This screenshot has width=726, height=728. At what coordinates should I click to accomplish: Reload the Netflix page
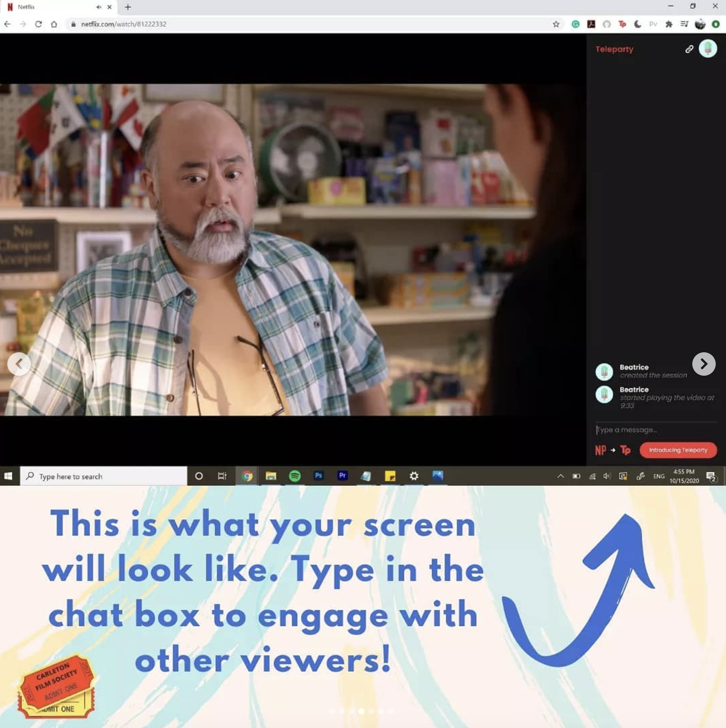pos(38,24)
